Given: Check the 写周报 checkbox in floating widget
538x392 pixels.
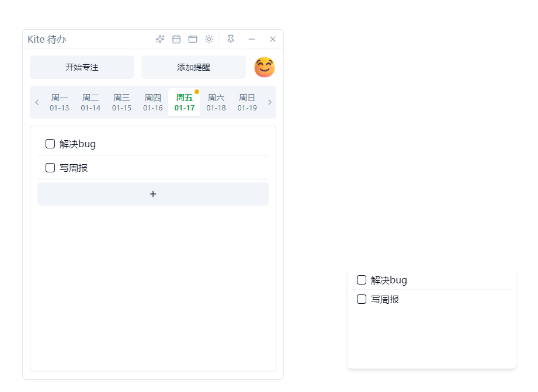Looking at the screenshot, I should (362, 299).
